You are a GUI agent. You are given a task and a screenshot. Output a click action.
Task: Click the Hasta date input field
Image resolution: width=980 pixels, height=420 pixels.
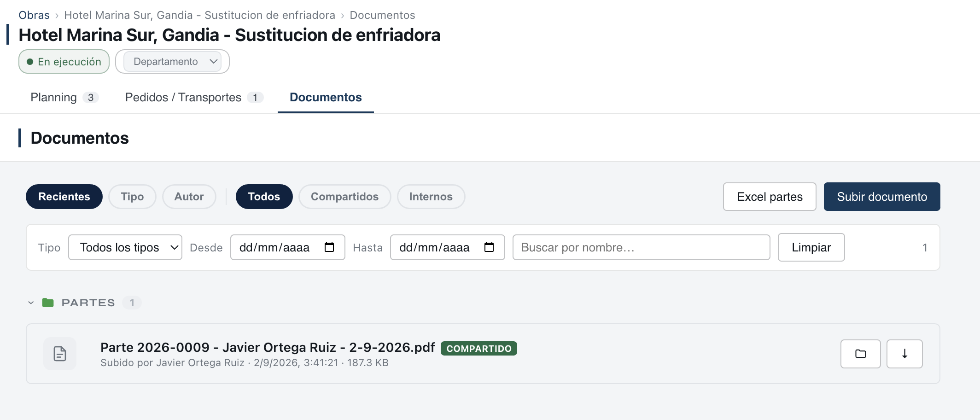(x=447, y=247)
